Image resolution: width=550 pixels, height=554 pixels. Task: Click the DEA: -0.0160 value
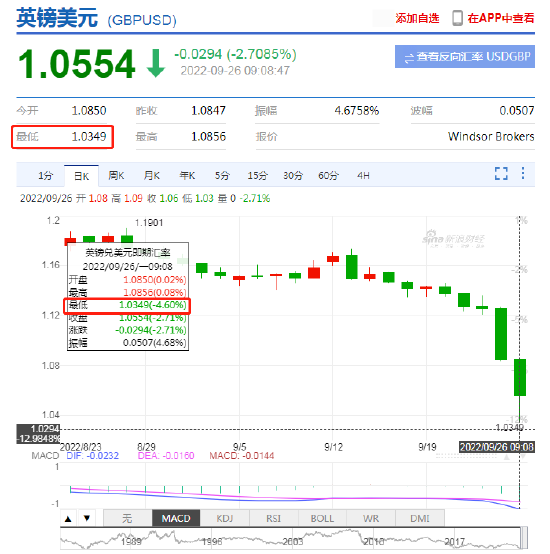coord(166,456)
